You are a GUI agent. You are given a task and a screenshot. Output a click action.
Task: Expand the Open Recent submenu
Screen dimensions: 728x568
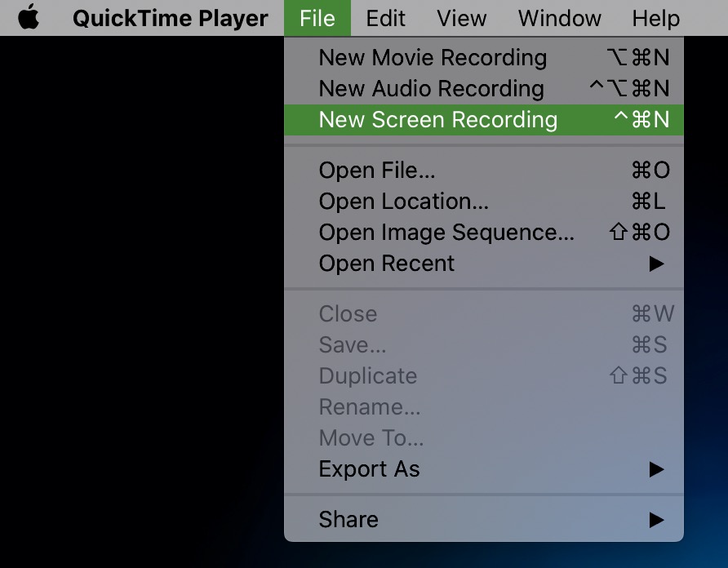484,264
